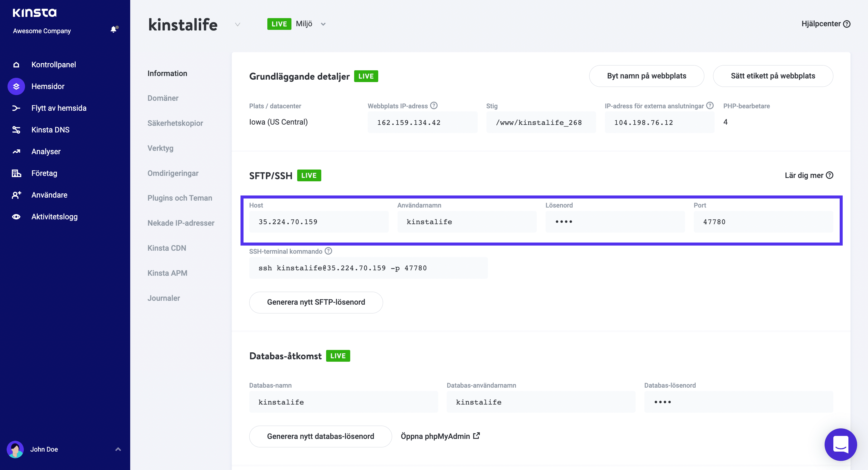Viewport: 868px width, 470px height.
Task: Click the LIVE badge beside Miljö
Action: 279,24
